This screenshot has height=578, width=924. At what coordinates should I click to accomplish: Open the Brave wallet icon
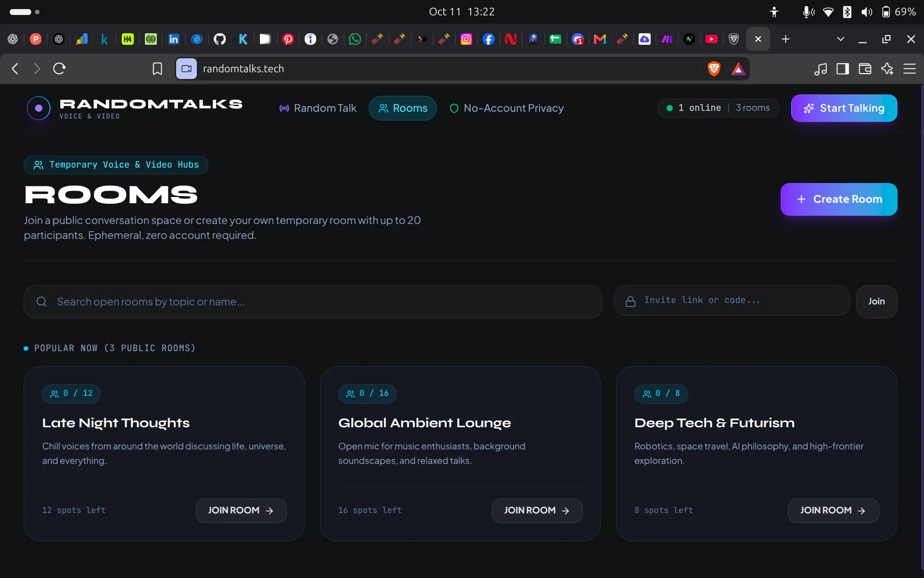865,69
